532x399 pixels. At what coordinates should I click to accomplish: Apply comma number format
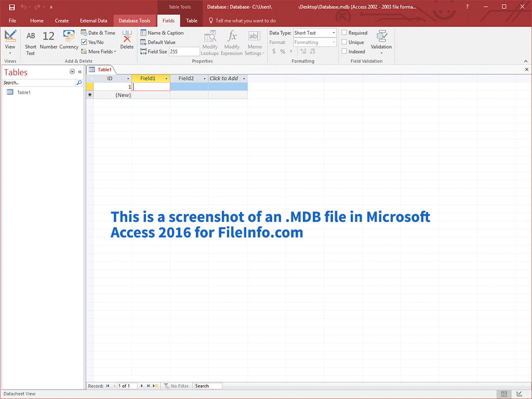pos(291,51)
